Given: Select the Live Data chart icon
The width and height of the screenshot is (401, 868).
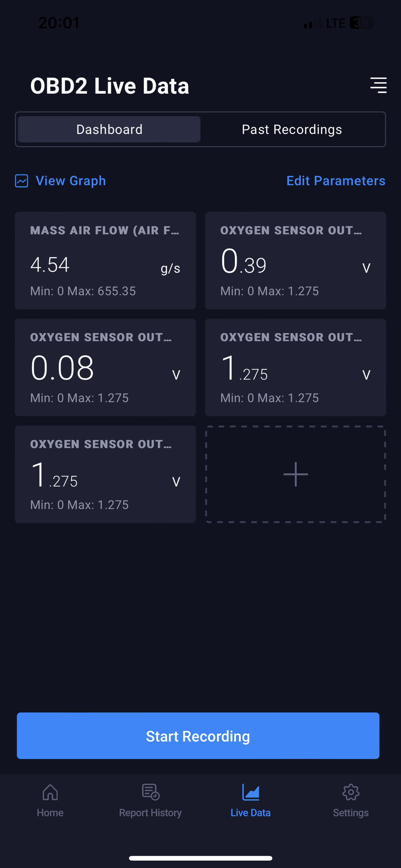Looking at the screenshot, I should [251, 792].
